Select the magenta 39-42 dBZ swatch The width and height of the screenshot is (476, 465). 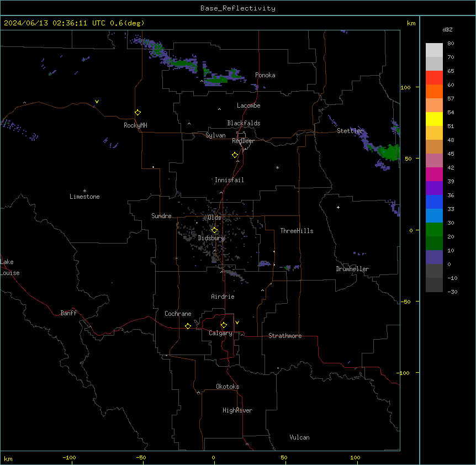(x=434, y=174)
